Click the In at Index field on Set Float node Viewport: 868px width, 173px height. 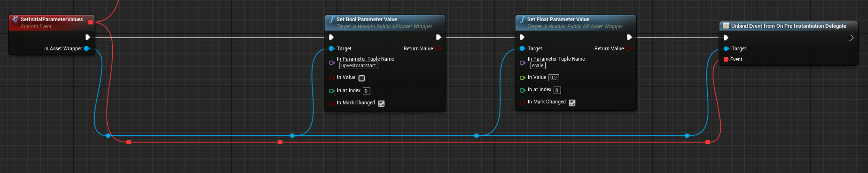(x=557, y=90)
